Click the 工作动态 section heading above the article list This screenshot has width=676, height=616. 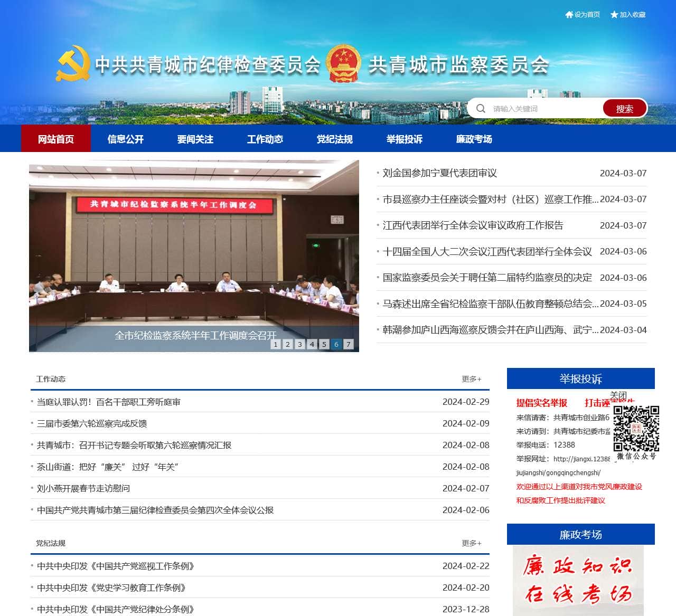(51, 379)
